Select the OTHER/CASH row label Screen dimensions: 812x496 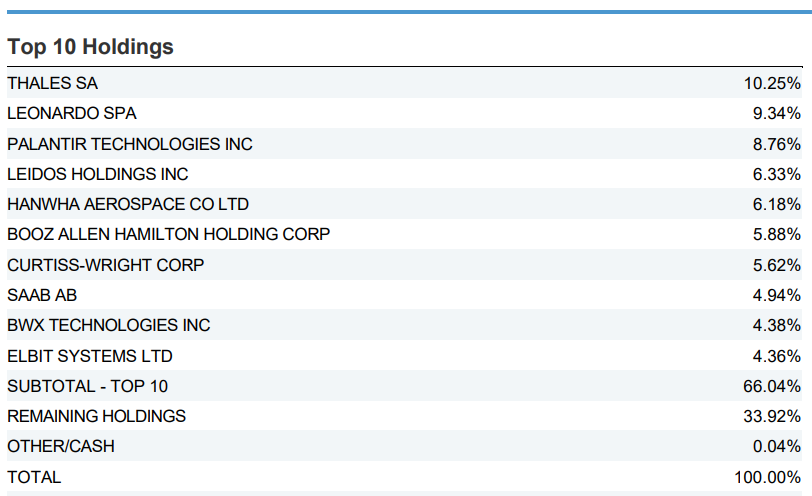61,446
